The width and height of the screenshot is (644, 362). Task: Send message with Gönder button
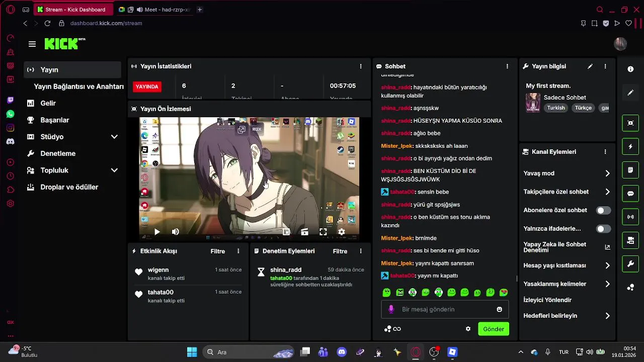[493, 329]
